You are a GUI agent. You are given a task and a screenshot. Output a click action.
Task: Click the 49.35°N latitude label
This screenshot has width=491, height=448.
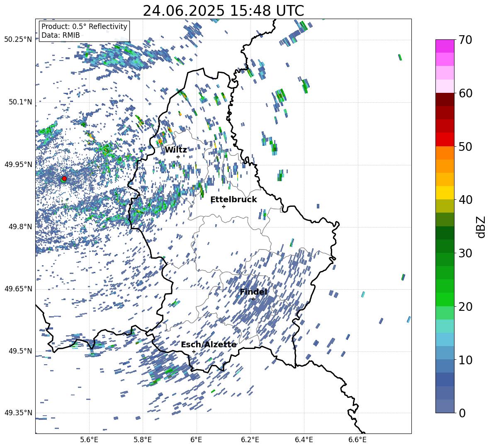[18, 413]
